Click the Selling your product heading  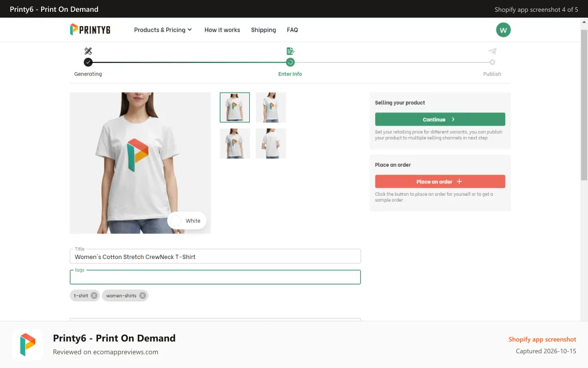click(x=400, y=103)
